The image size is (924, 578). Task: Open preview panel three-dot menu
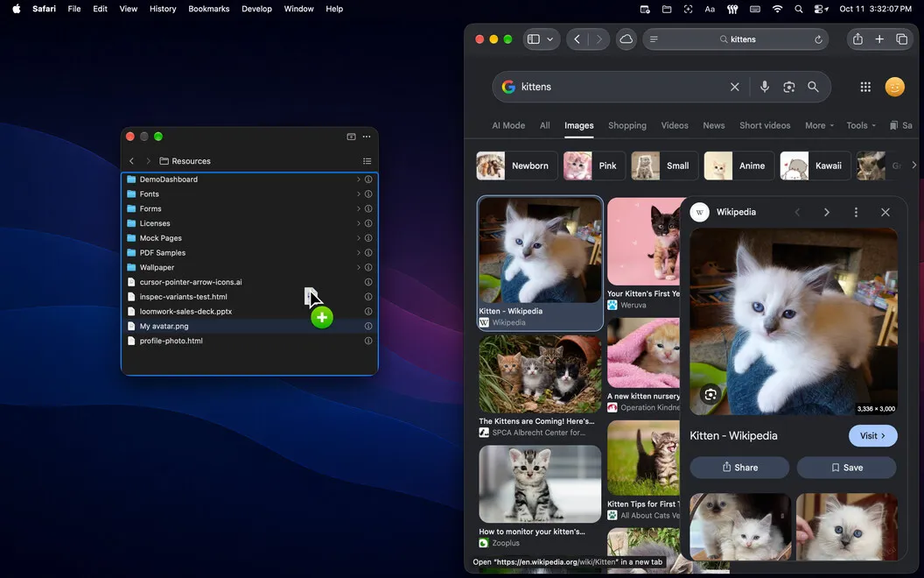click(856, 212)
